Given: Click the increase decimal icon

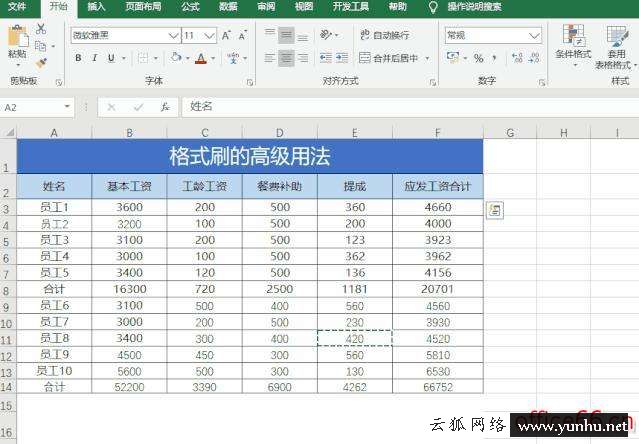Looking at the screenshot, I should pos(517,58).
